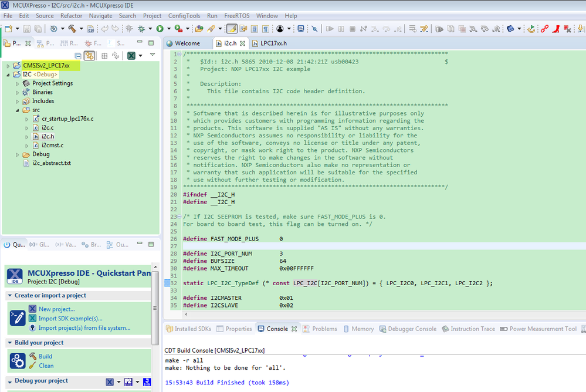Switch to the Welcome tab
The height and width of the screenshot is (392, 586).
(183, 43)
